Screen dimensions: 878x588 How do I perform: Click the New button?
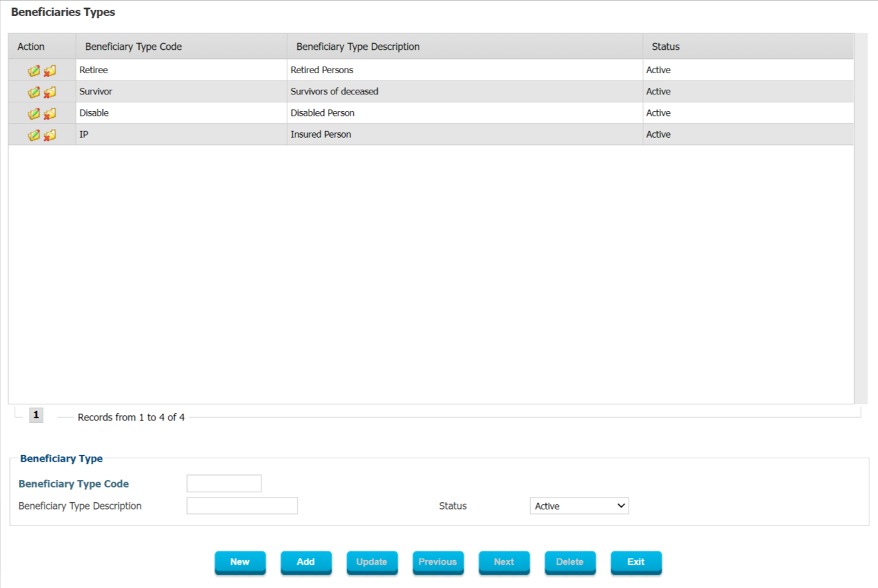tap(240, 562)
